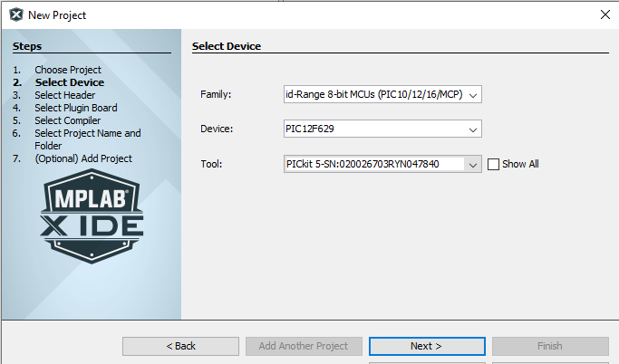Open the Device dropdown arrow
The image size is (619, 364).
473,129
